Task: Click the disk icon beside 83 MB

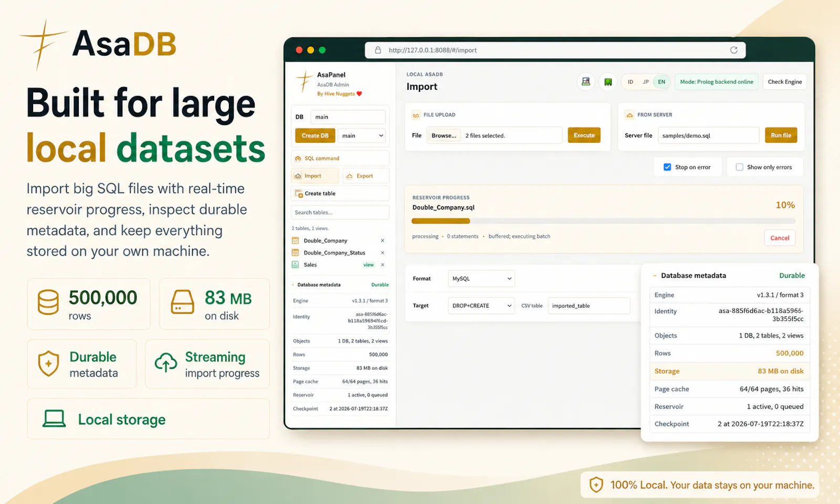Action: tap(183, 302)
